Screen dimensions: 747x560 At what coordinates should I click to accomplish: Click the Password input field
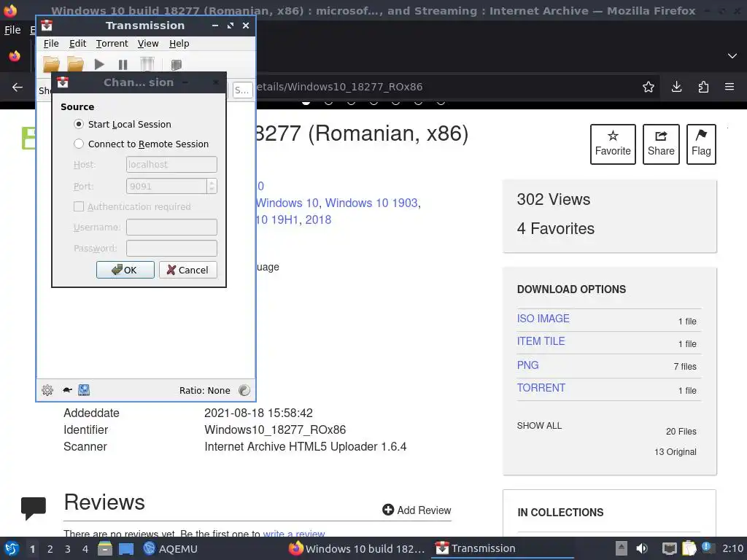pyautogui.click(x=171, y=248)
